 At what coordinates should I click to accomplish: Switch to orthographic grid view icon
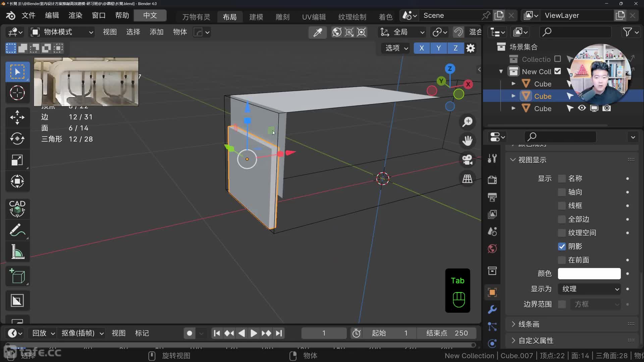pyautogui.click(x=467, y=179)
